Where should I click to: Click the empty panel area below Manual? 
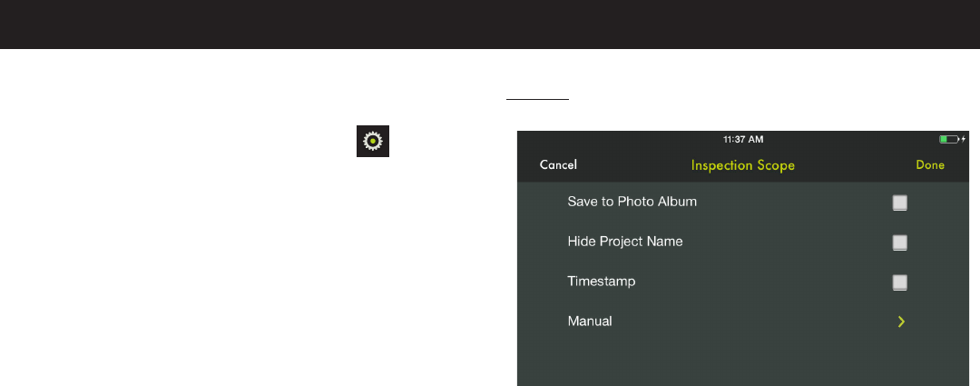tap(742, 363)
